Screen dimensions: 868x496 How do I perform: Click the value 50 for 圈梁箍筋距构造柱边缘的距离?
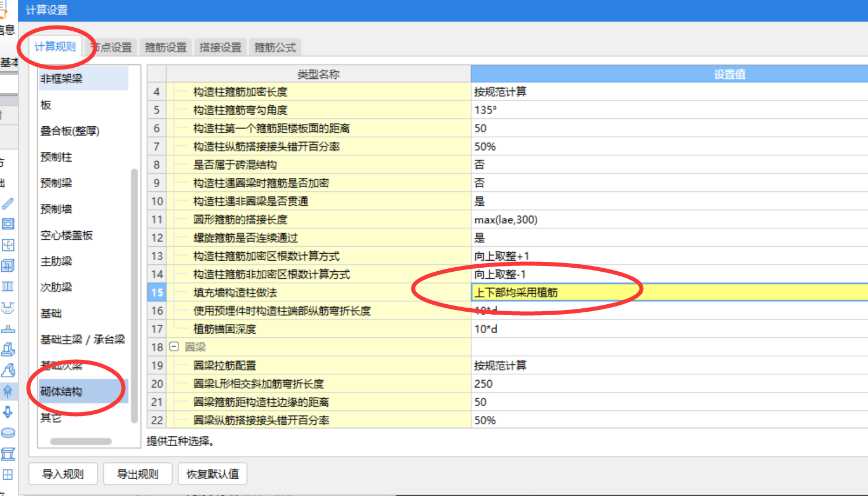point(670,402)
